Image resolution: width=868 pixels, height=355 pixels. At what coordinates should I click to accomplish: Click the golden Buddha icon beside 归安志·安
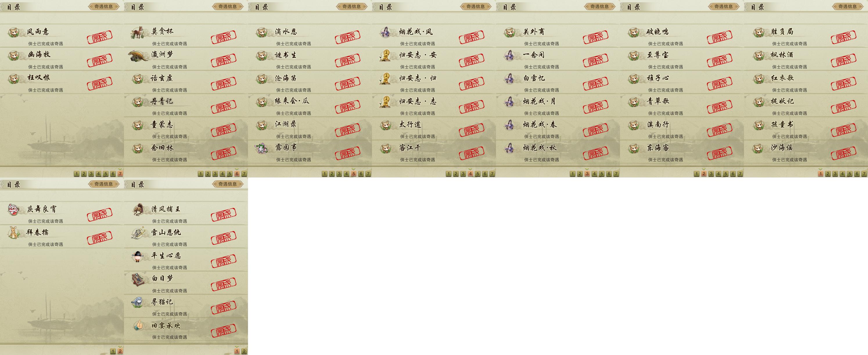[385, 55]
